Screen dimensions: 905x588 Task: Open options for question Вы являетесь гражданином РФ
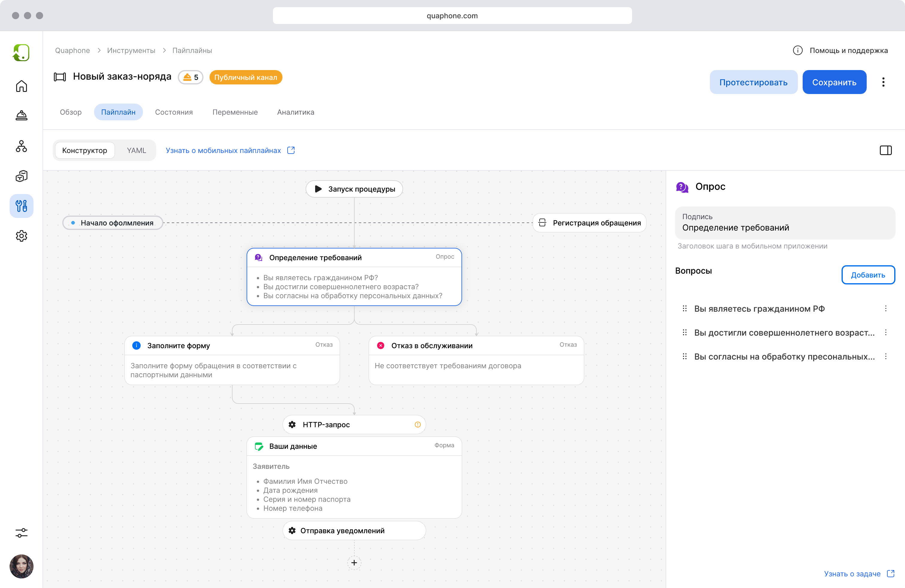pos(885,308)
